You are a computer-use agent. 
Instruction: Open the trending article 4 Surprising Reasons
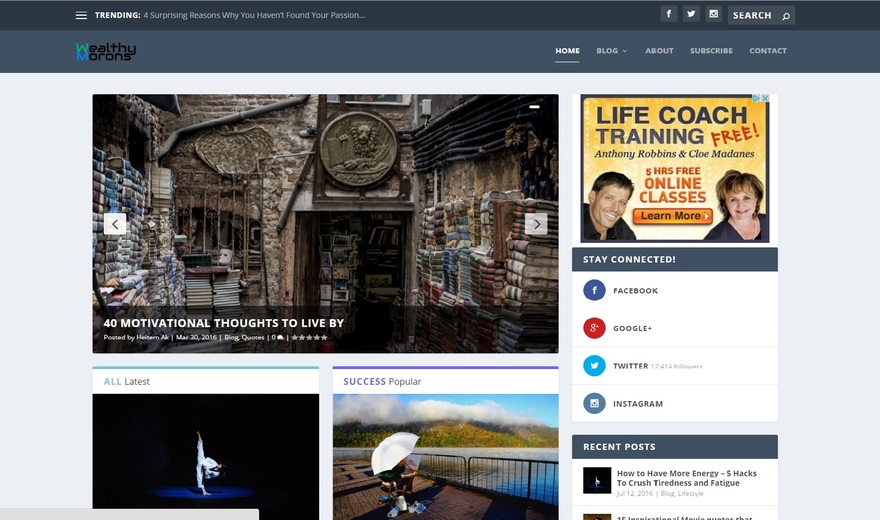[254, 15]
